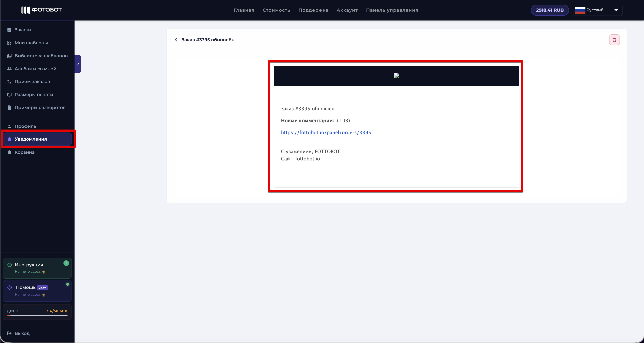This screenshot has height=343, width=644.
Task: Click the green online dot on Помощь card
Action: 68,284
